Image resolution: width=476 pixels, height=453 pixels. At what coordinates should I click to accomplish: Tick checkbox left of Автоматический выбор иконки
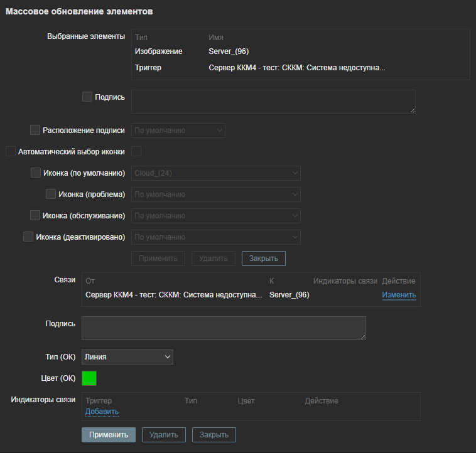click(10, 151)
